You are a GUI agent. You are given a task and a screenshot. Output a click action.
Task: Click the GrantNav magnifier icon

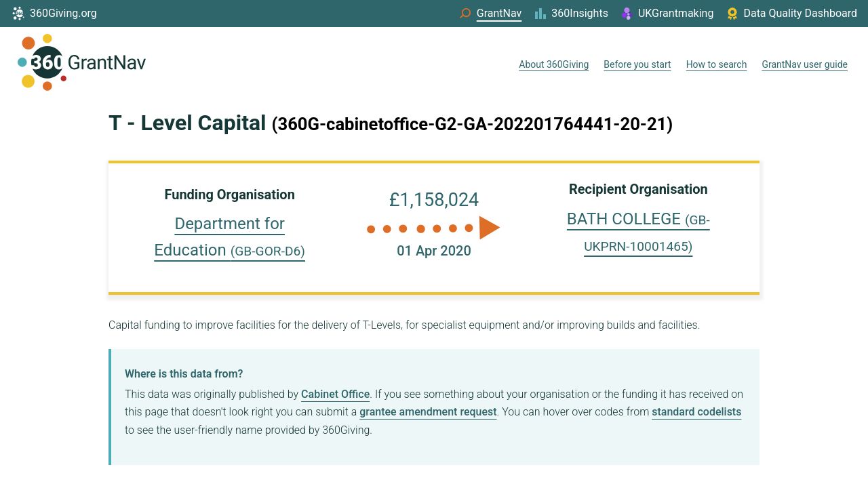[x=465, y=13]
